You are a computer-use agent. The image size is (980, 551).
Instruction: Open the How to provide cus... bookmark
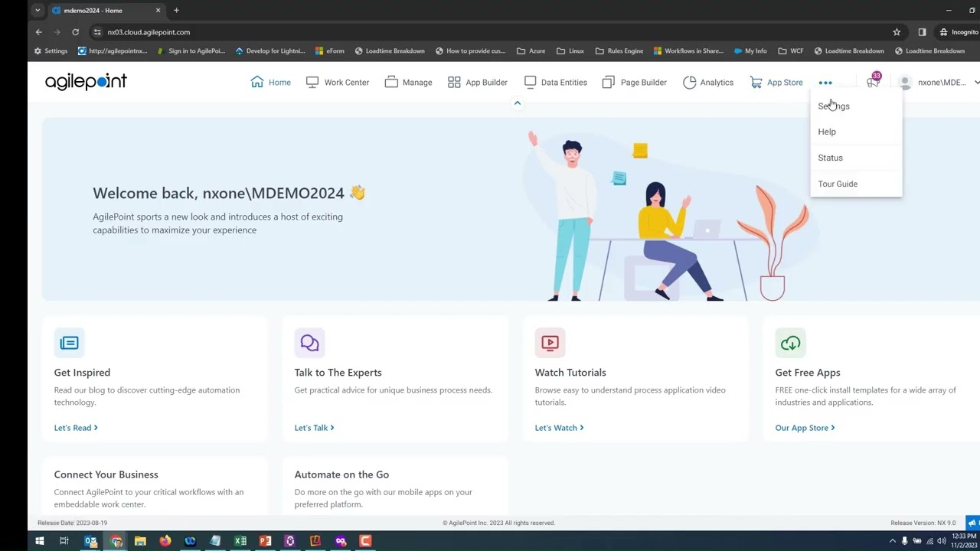coord(471,51)
